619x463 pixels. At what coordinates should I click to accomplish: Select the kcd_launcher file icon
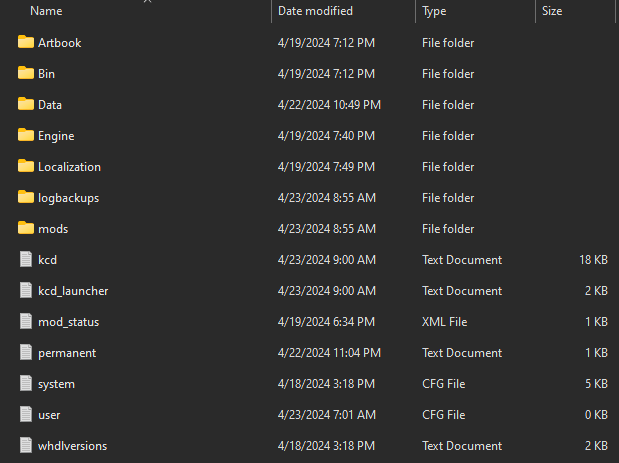coord(26,291)
